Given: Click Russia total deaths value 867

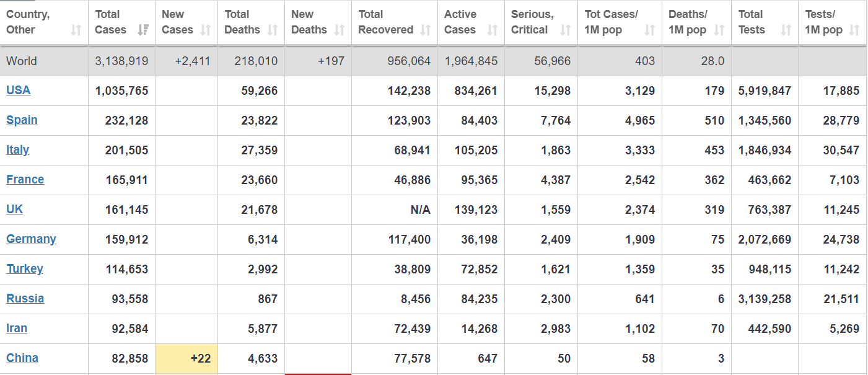Looking at the screenshot, I should point(268,299).
